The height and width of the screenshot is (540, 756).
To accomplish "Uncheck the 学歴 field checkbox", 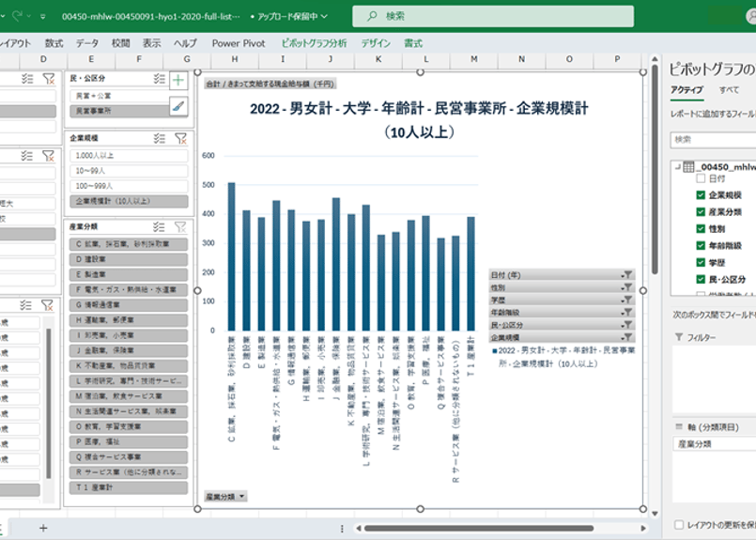I will [x=701, y=262].
